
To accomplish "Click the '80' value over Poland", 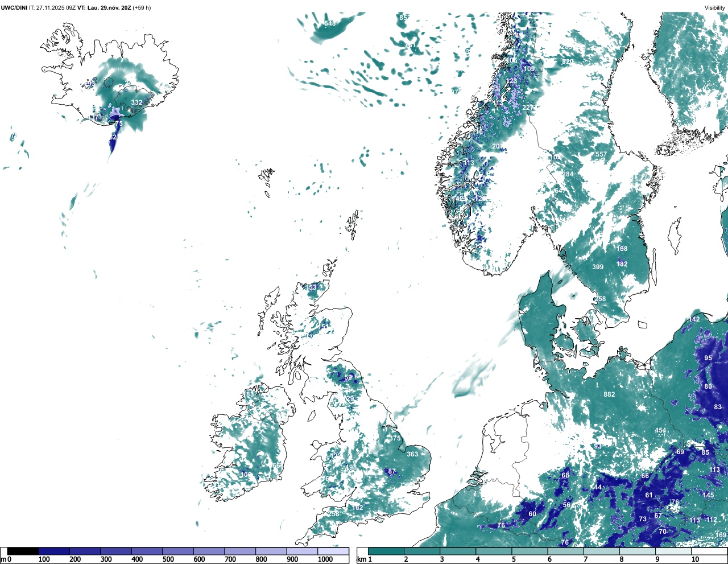I will pyautogui.click(x=708, y=386).
